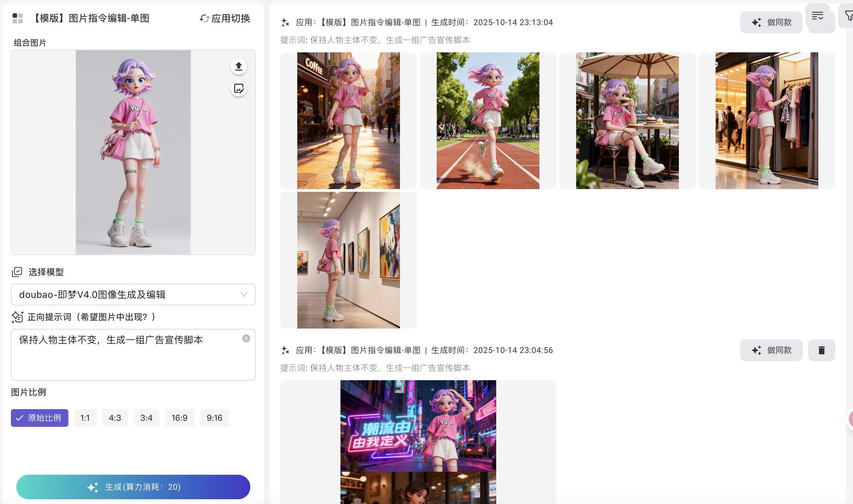Click the upload image arrow icon
Viewport: 853px width, 504px height.
pos(238,66)
